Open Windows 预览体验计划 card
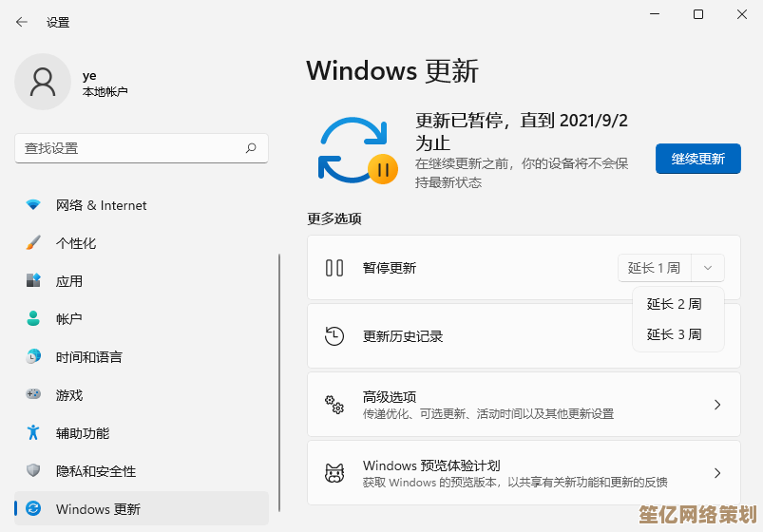This screenshot has width=763, height=532. click(524, 472)
